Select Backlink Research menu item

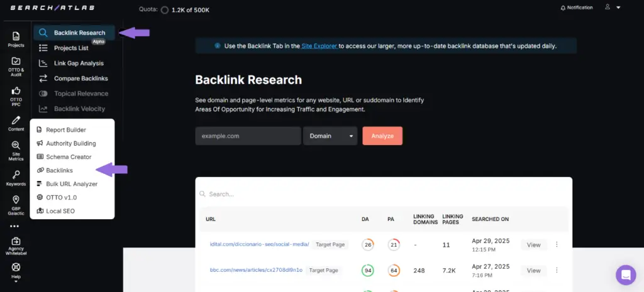[74, 33]
